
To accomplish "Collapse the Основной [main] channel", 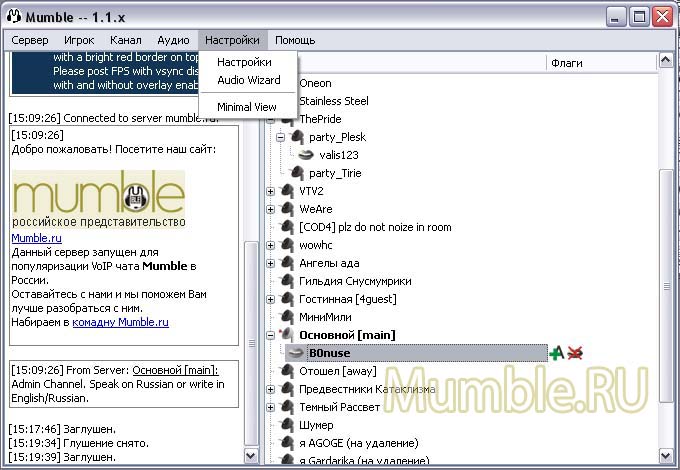I will pyautogui.click(x=271, y=335).
